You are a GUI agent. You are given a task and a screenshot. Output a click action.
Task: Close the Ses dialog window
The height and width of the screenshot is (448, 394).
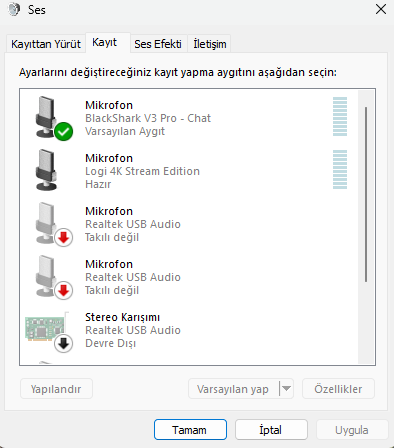(381, 9)
